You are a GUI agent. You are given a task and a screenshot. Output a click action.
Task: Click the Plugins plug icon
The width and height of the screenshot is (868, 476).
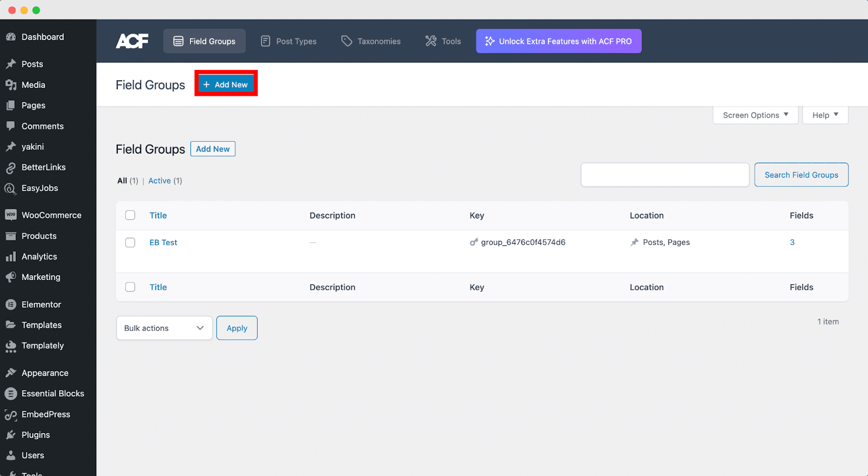(x=11, y=435)
